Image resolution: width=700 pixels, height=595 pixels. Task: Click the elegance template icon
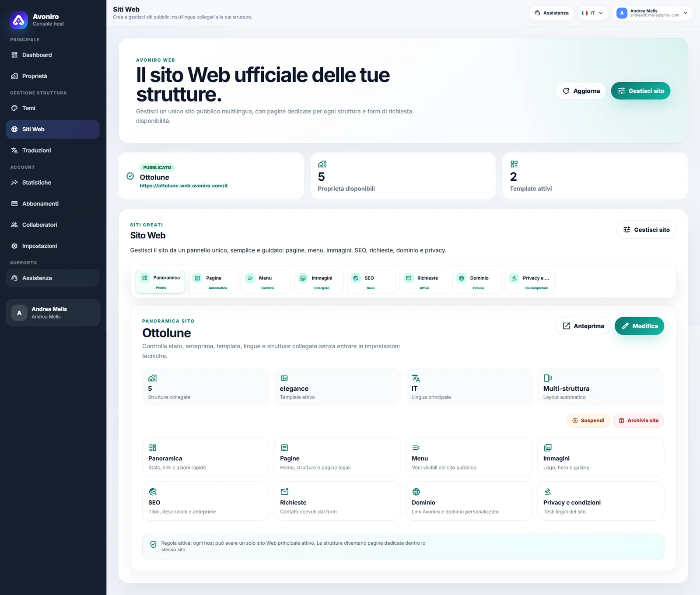(284, 378)
